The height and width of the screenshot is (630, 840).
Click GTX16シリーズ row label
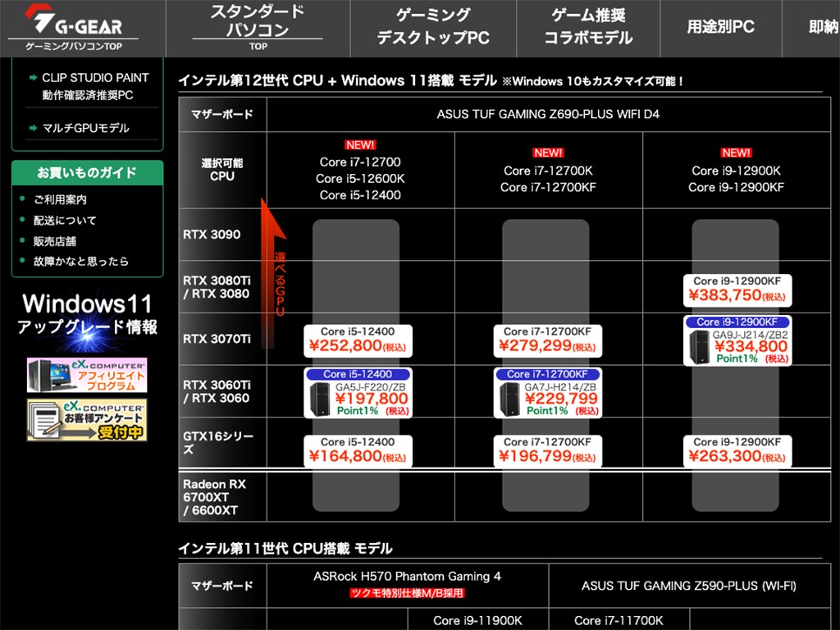pyautogui.click(x=218, y=443)
